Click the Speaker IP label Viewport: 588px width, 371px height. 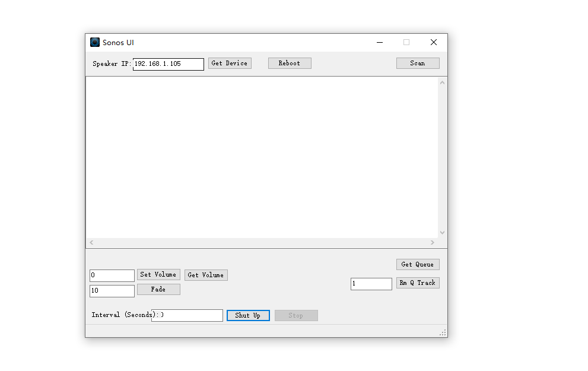coord(112,64)
